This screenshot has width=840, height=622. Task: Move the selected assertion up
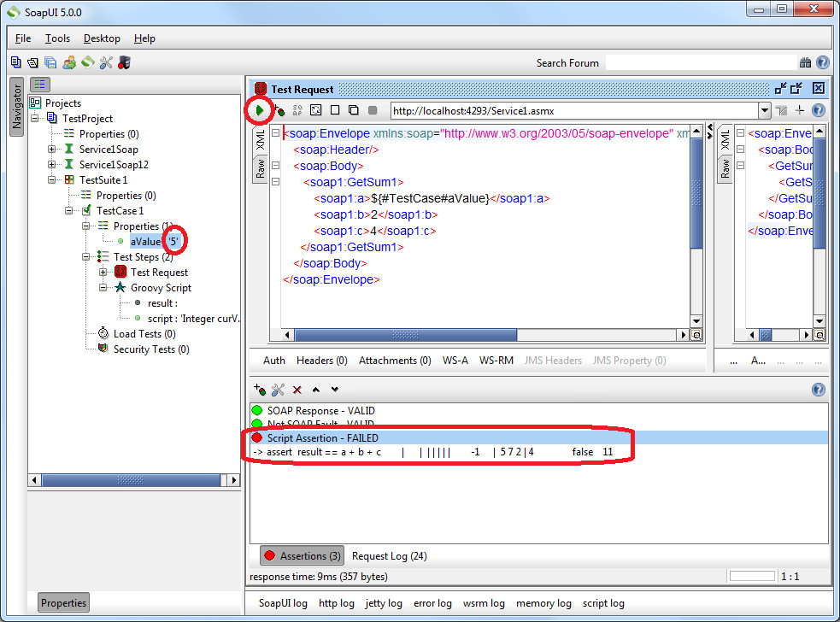pos(316,390)
